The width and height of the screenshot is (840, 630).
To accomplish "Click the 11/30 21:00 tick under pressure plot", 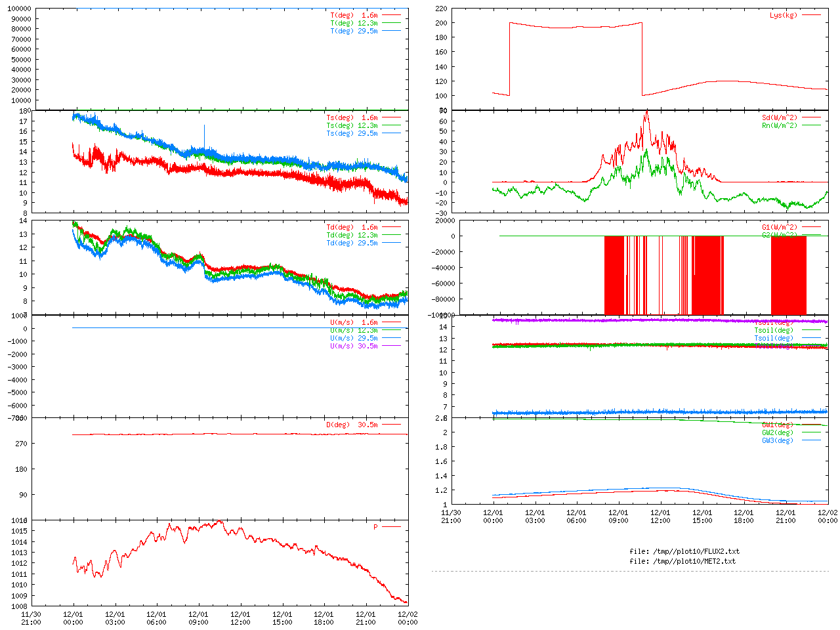I will 31,618.
